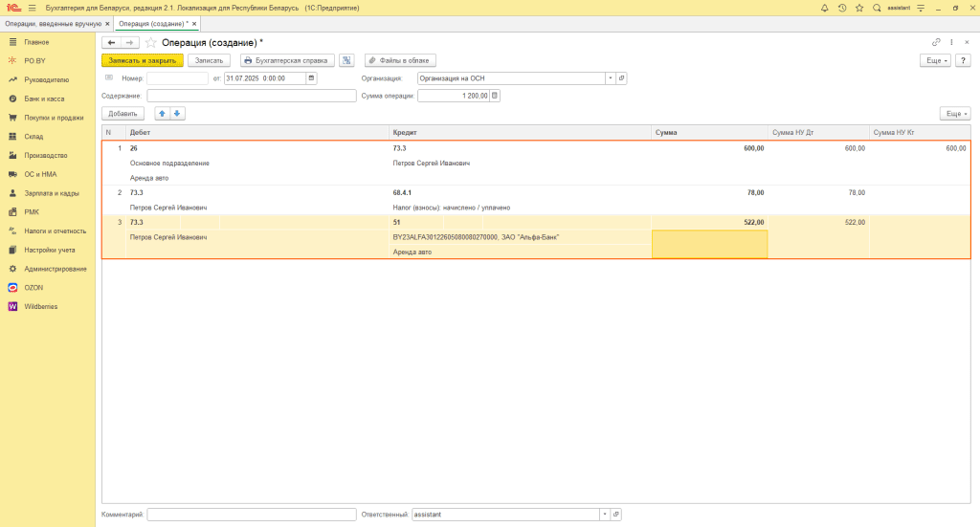Close the Операция (создание) tab
Image resolution: width=980 pixels, height=527 pixels.
(x=194, y=24)
